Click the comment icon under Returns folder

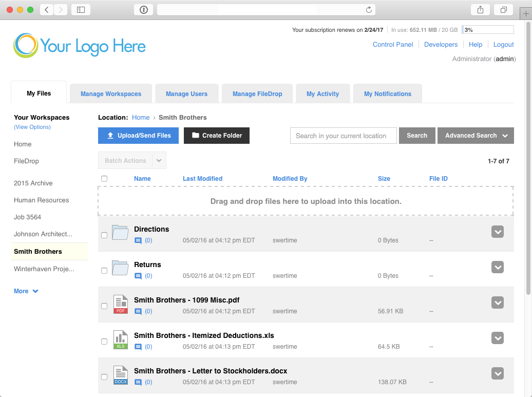coord(138,276)
